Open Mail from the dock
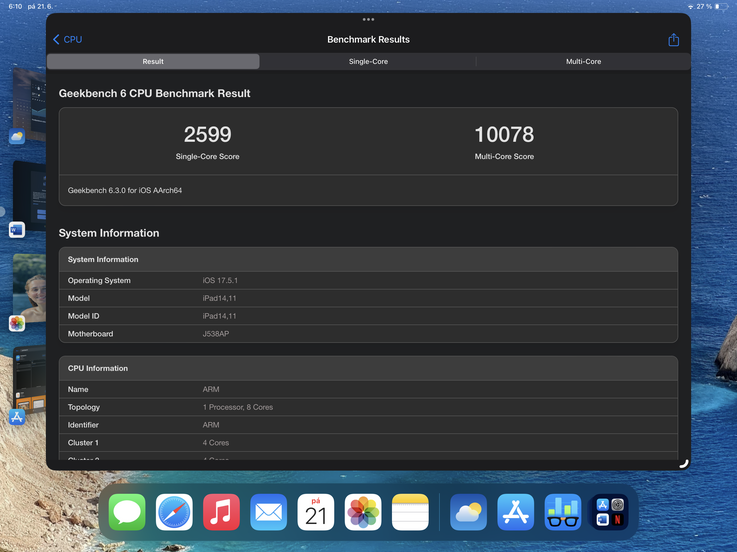The width and height of the screenshot is (737, 552). 269,512
